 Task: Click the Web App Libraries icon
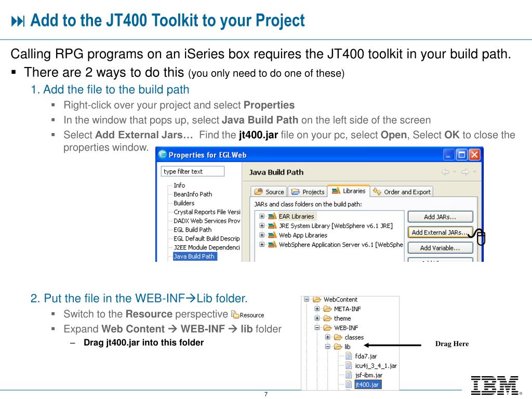(272, 235)
